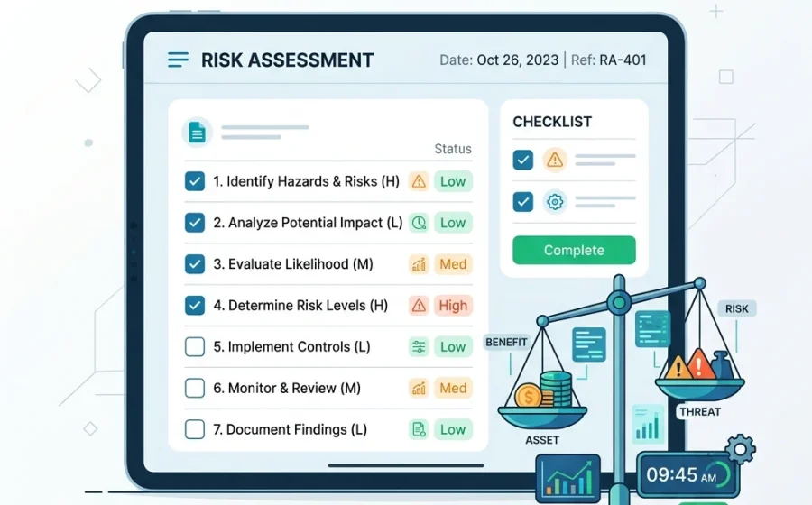Check the Monitor & Review (M) checkbox
812x505 pixels.
pos(195,388)
